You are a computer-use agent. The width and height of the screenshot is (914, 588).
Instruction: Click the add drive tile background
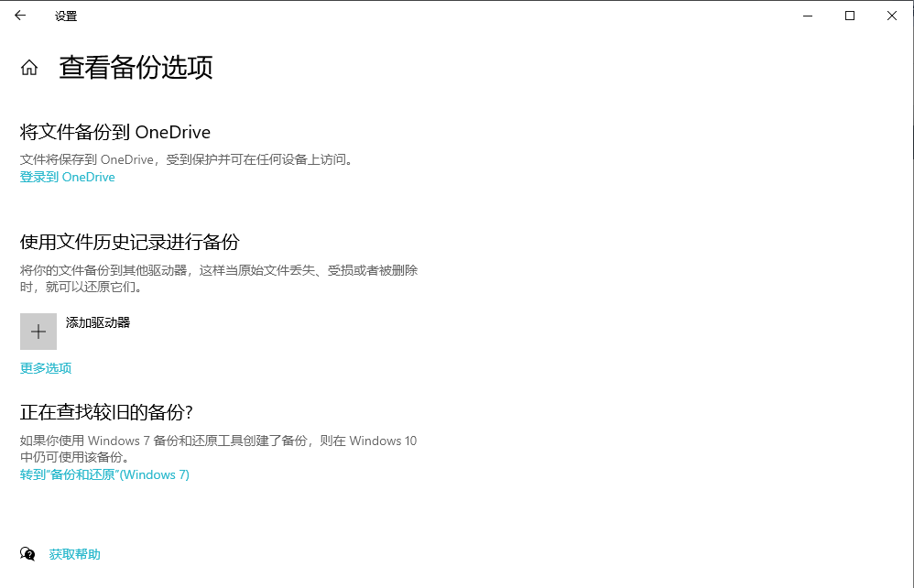38,331
